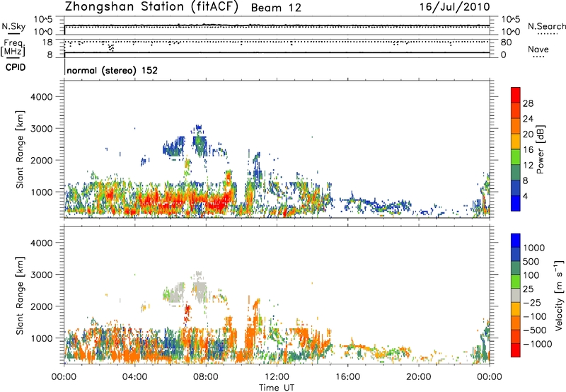Click the '00:00' tick at axis end

tap(489, 377)
